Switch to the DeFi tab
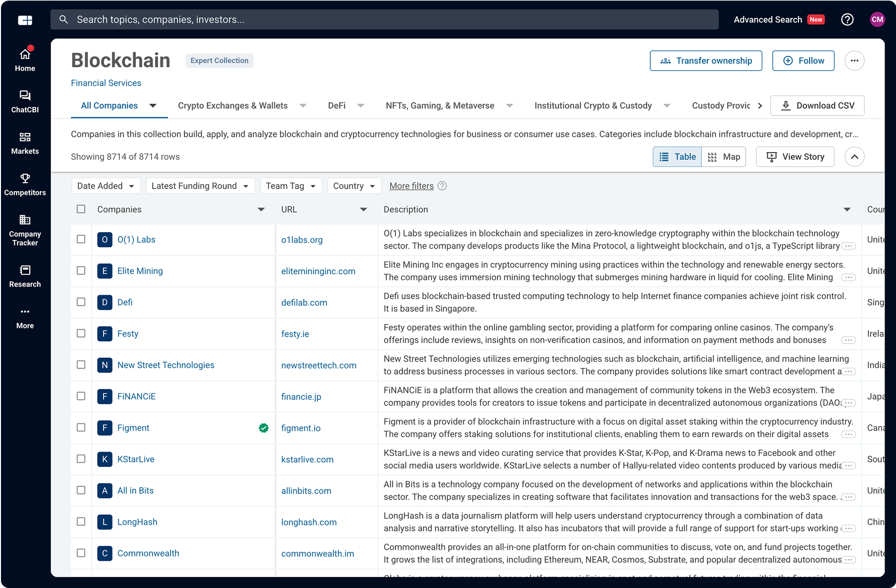This screenshot has width=896, height=588. (x=337, y=106)
